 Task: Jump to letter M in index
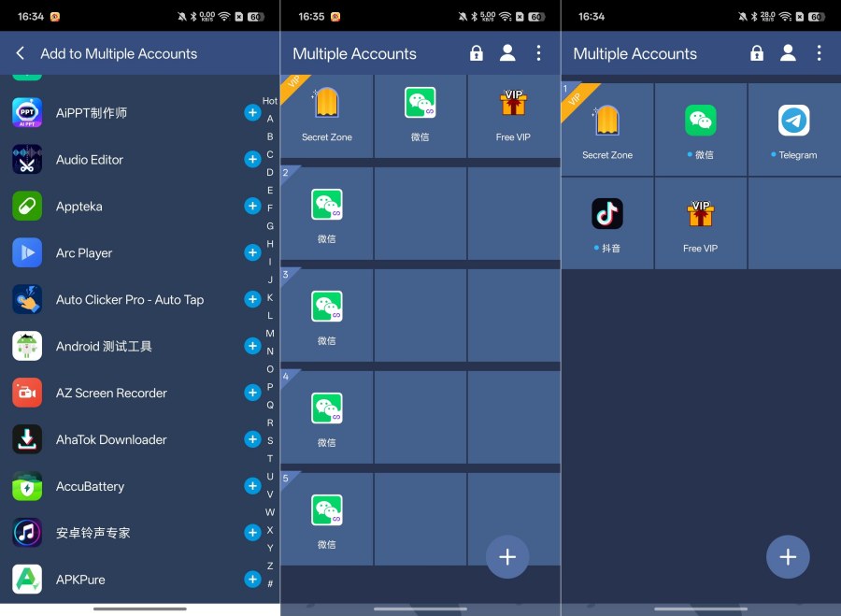pos(270,333)
